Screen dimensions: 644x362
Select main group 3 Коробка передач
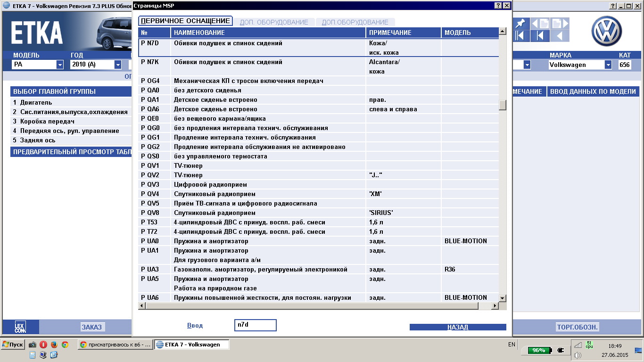coord(71,121)
